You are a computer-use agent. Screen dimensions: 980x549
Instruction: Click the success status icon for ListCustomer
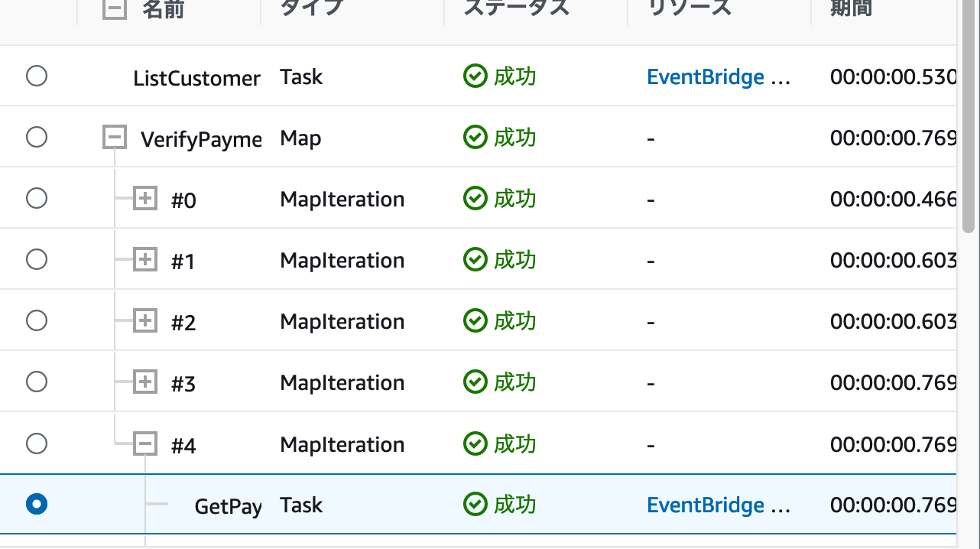[475, 76]
